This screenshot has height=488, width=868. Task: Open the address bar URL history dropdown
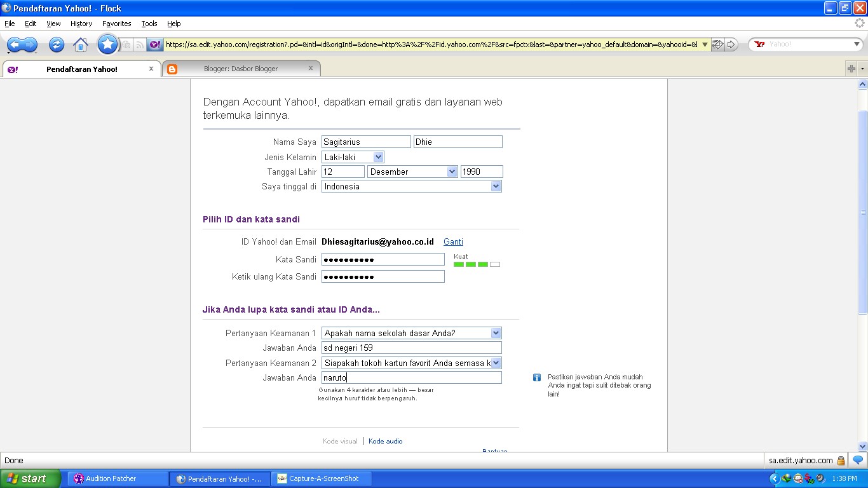[x=705, y=44]
